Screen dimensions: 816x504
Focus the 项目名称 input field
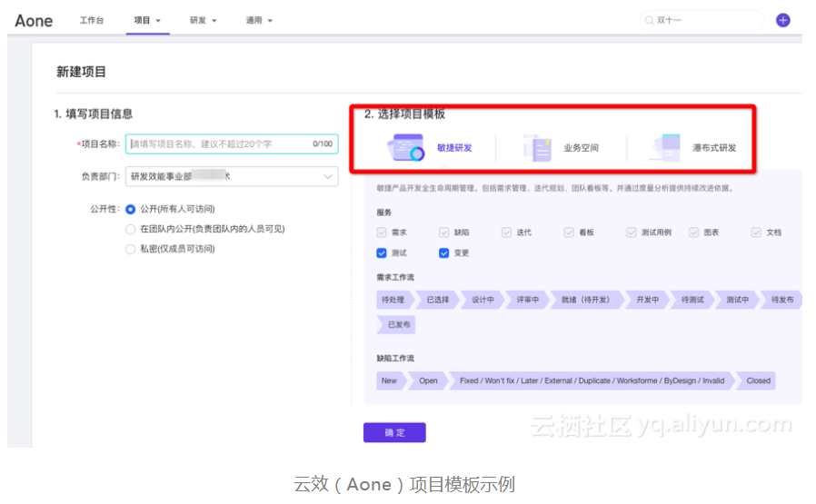232,144
